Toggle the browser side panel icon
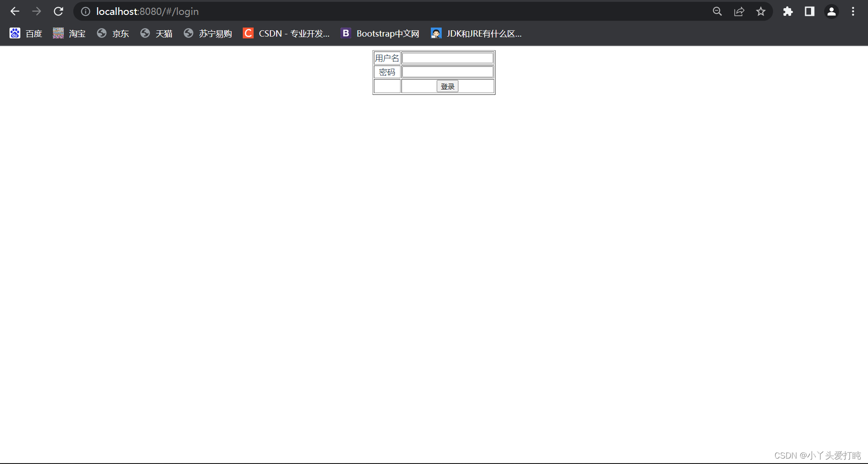Image resolution: width=868 pixels, height=464 pixels. pyautogui.click(x=810, y=11)
